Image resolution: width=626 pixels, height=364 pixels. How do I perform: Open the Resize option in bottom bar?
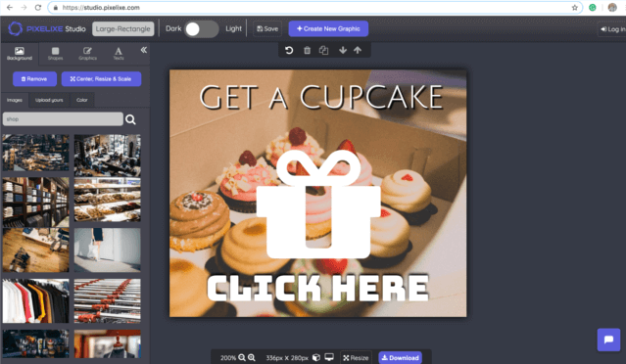coord(356,357)
